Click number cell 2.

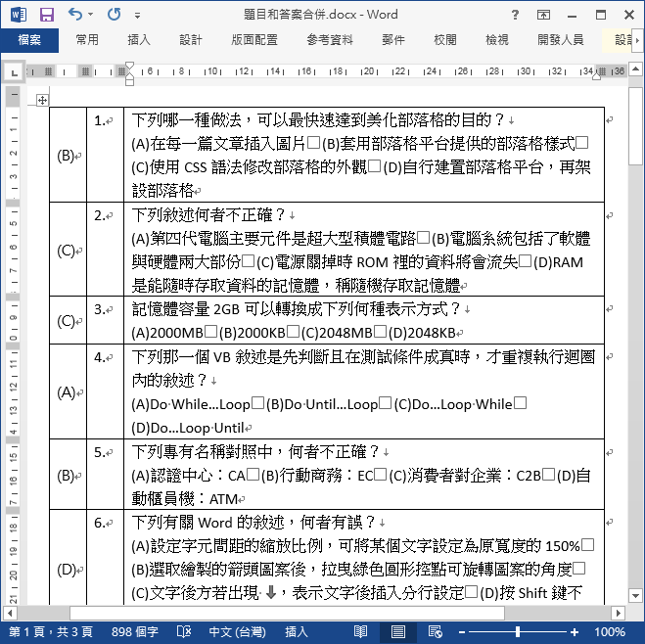tap(106, 250)
